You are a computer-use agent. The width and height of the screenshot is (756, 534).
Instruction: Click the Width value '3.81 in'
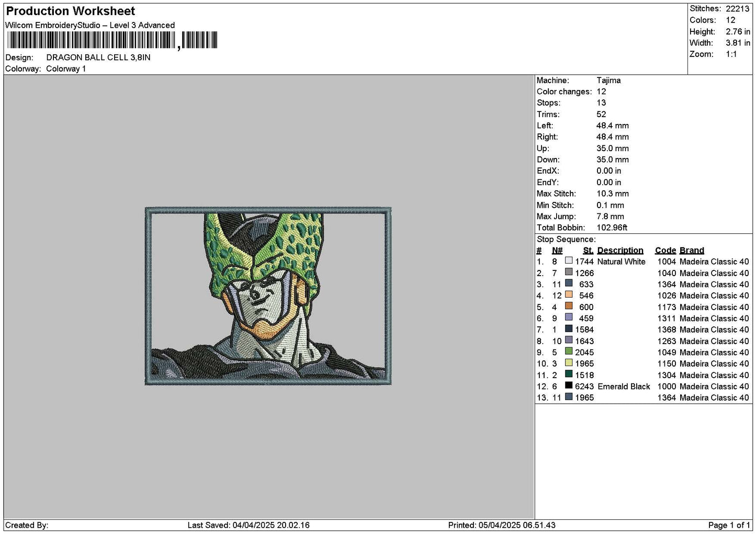pos(738,43)
